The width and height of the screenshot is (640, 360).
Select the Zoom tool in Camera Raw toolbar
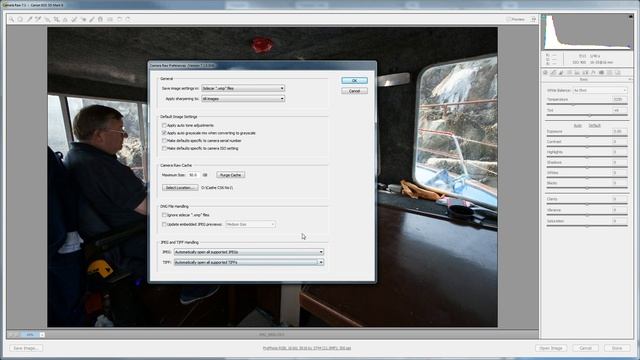point(11,19)
